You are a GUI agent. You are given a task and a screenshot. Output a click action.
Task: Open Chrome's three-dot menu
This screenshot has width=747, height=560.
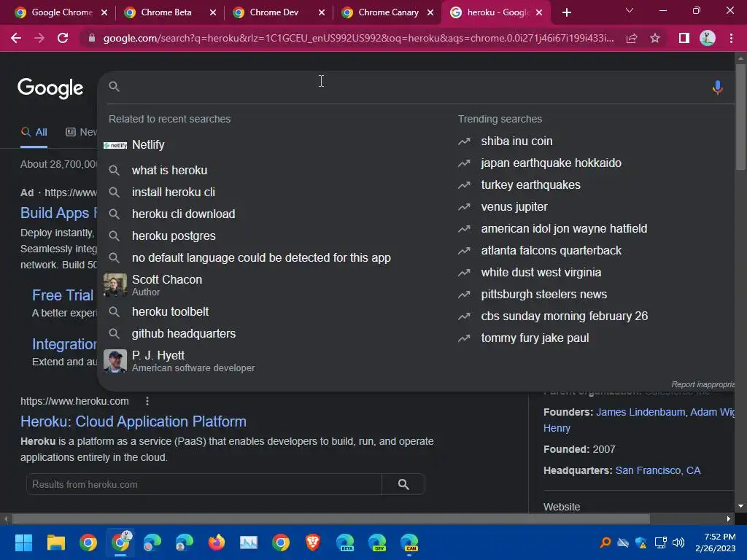click(731, 38)
